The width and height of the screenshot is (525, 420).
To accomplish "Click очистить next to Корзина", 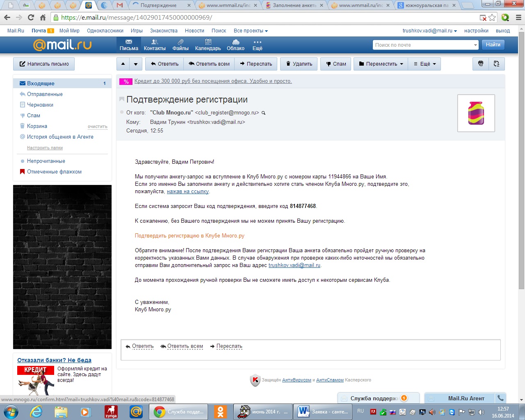I will [98, 127].
